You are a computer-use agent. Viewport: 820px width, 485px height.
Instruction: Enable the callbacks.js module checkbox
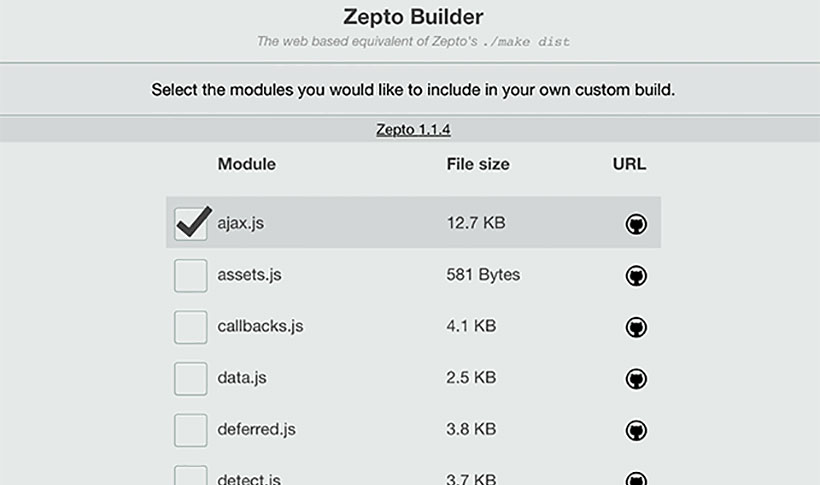(190, 327)
